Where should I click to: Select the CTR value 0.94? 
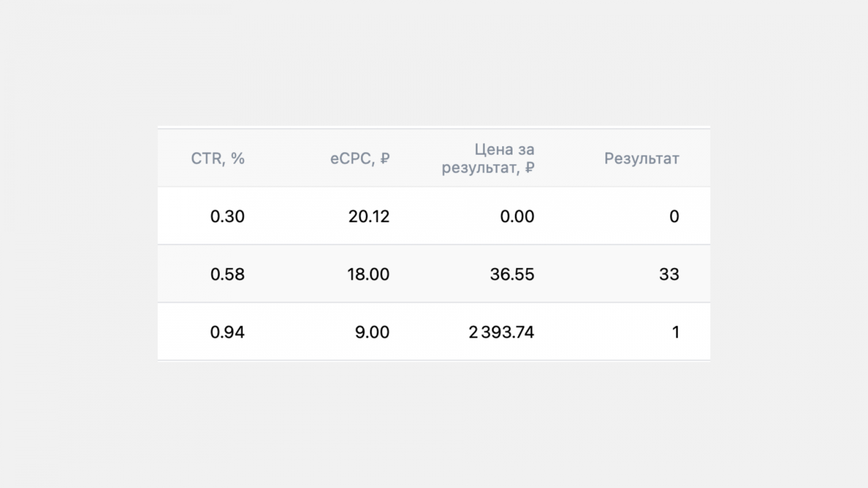227,332
